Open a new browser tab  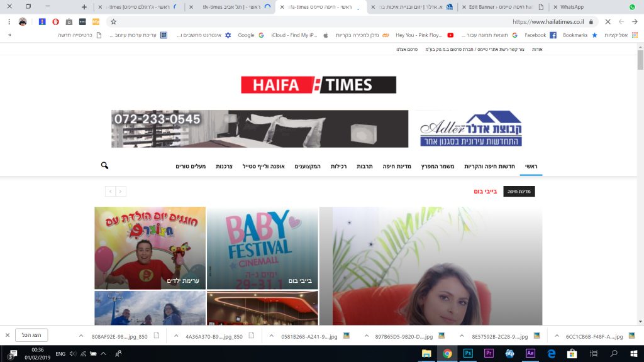pyautogui.click(x=84, y=7)
